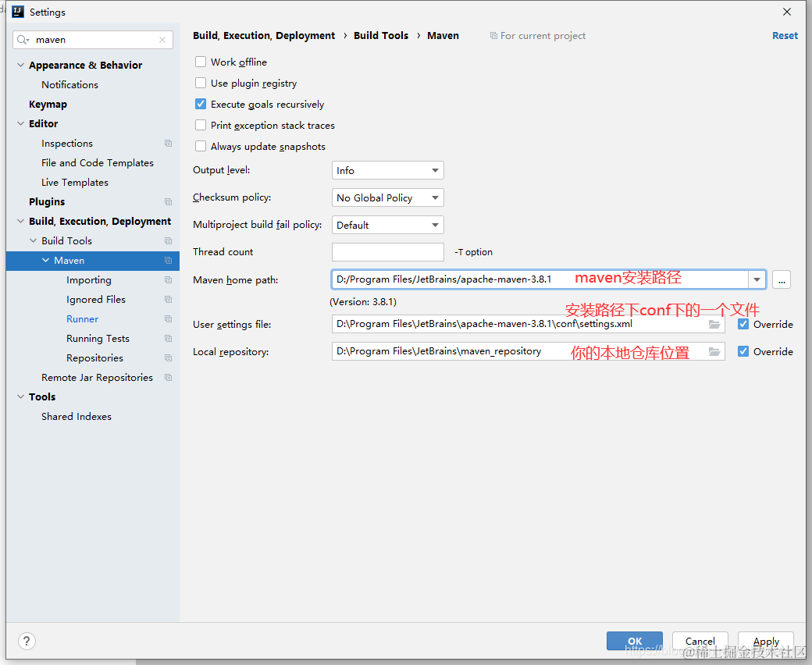
Task: Click 'For current project' copy icon
Action: [x=493, y=36]
